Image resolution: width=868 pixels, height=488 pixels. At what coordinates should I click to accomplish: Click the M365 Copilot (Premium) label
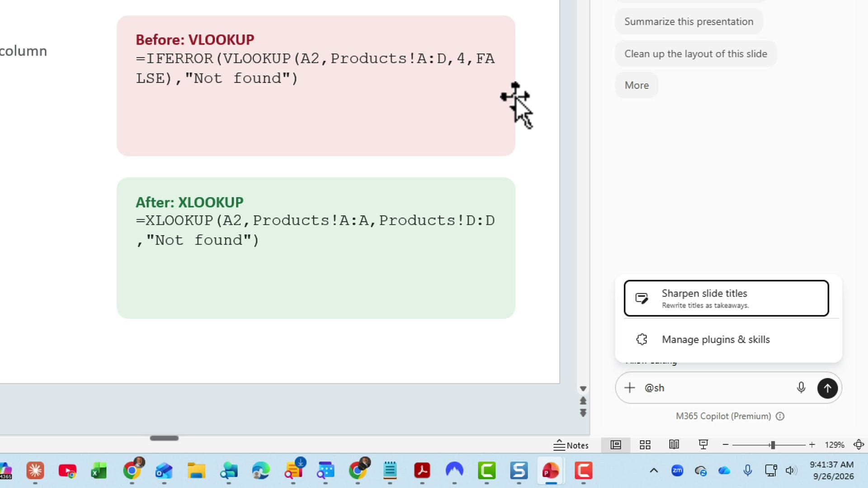723,416
